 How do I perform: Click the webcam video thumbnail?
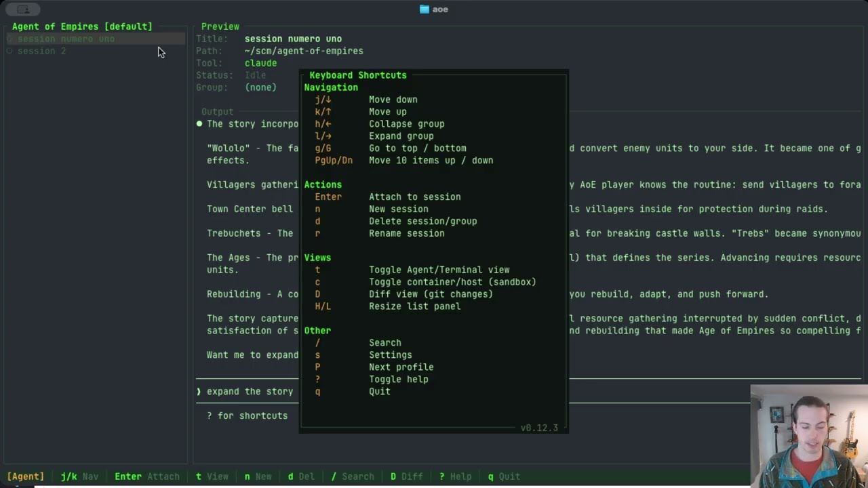point(808,436)
